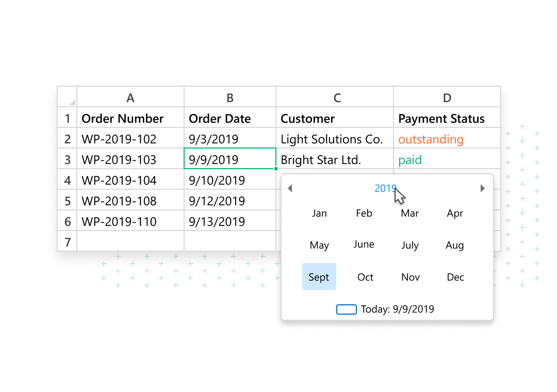Select the Bright Star Ltd. customer cell
557x392 pixels.
tap(334, 159)
